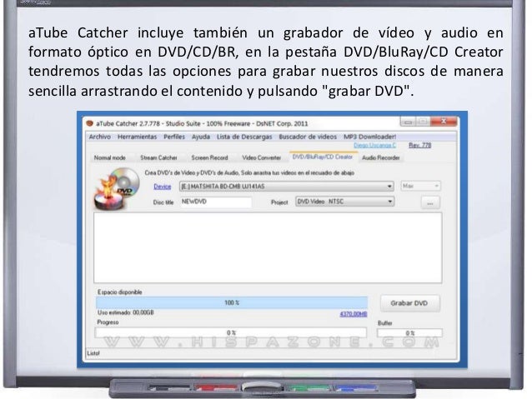Click the Grabar DVD button
Screen dimensions: 532x399
[409, 303]
